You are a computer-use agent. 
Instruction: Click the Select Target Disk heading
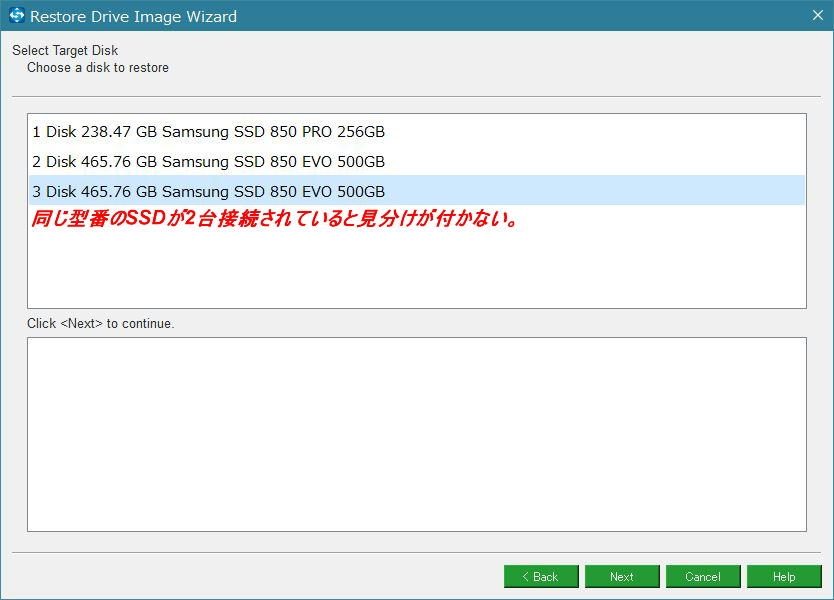(65, 50)
